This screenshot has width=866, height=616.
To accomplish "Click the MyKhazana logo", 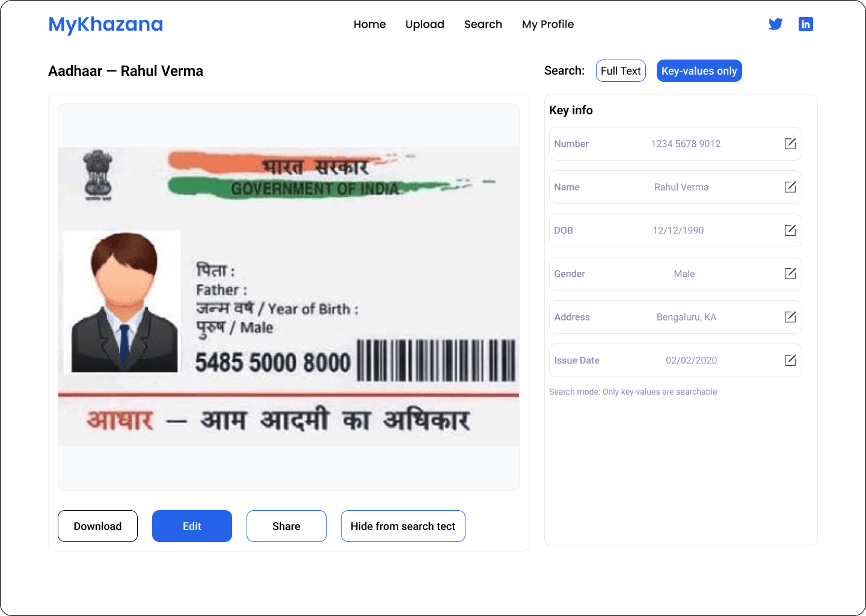I will pos(106,24).
